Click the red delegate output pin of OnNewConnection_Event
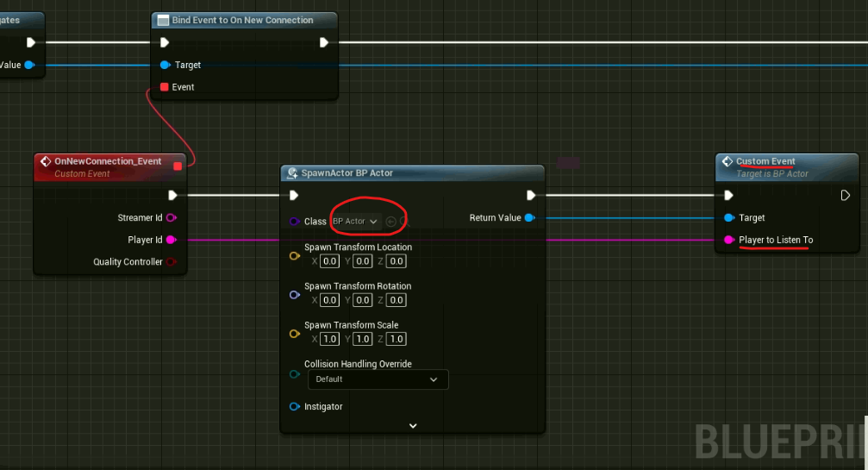868x470 pixels. point(178,166)
